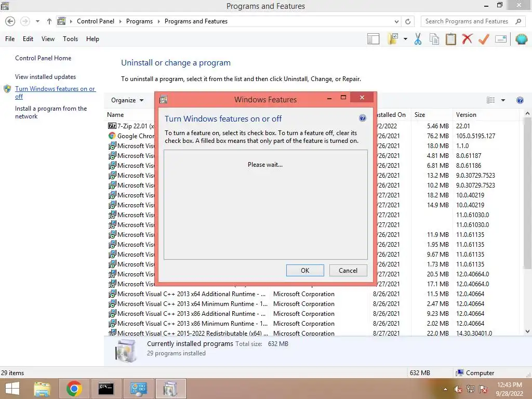Select the 7-Zip 22.01 program row
The height and width of the screenshot is (399, 532).
(131, 126)
